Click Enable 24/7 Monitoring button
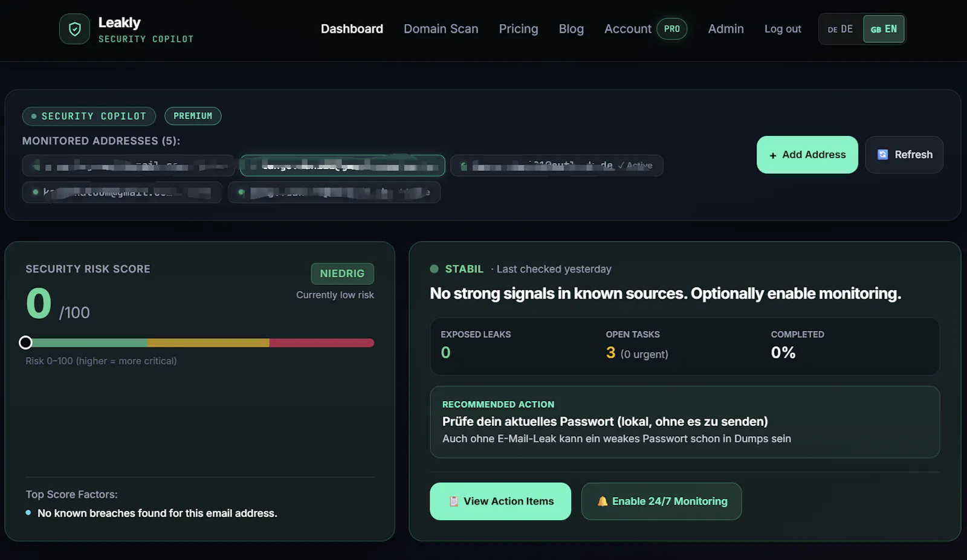This screenshot has height=560, width=967. pyautogui.click(x=661, y=501)
